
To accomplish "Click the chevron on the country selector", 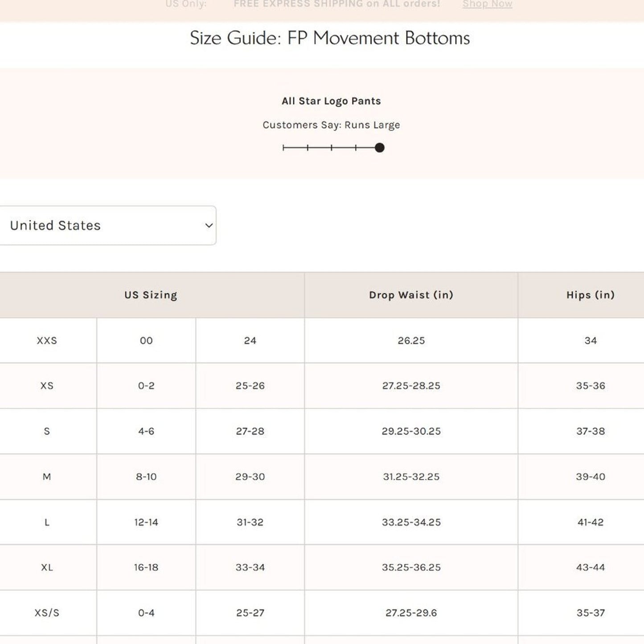I will click(x=208, y=226).
